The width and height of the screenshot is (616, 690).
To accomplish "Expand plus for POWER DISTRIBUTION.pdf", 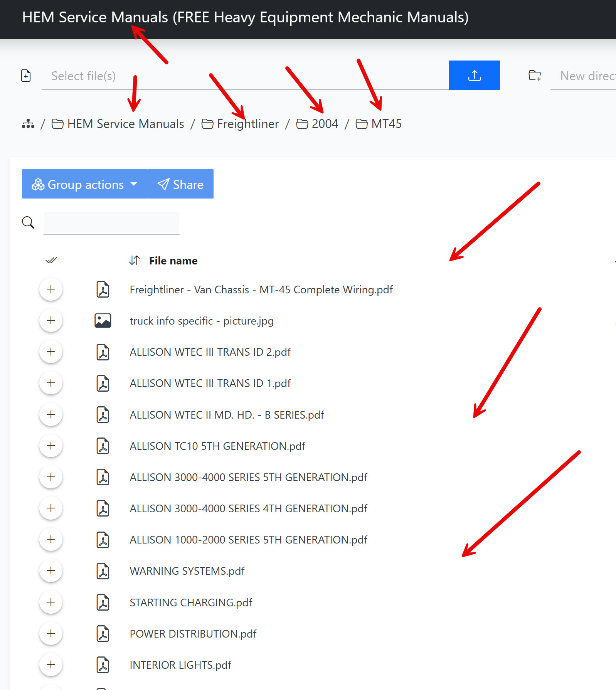I will 51,633.
